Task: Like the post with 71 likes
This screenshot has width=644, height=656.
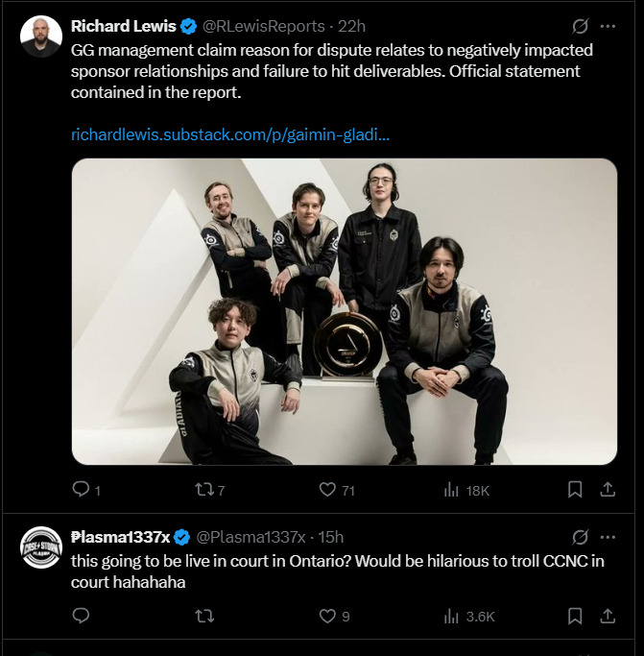Action: (x=327, y=490)
